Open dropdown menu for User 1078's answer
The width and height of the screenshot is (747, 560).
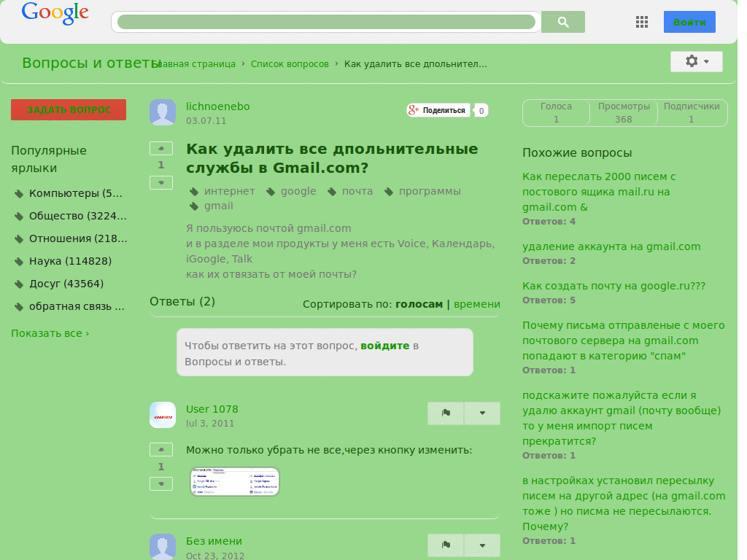pyautogui.click(x=482, y=413)
